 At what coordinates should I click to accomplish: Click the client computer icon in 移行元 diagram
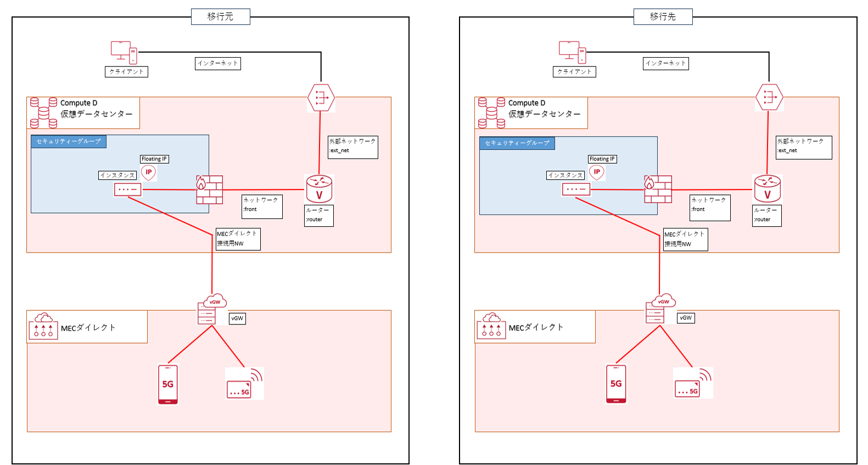pyautogui.click(x=124, y=52)
